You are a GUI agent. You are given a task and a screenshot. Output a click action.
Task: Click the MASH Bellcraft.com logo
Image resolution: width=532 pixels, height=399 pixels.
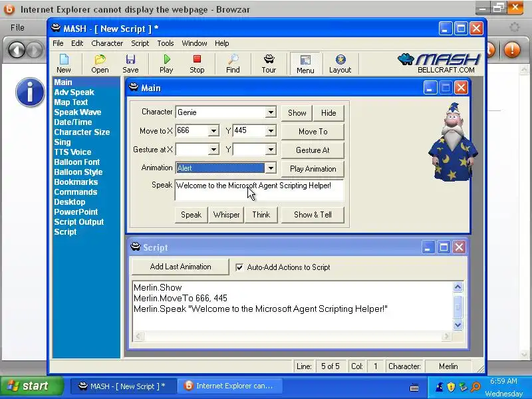click(x=440, y=63)
